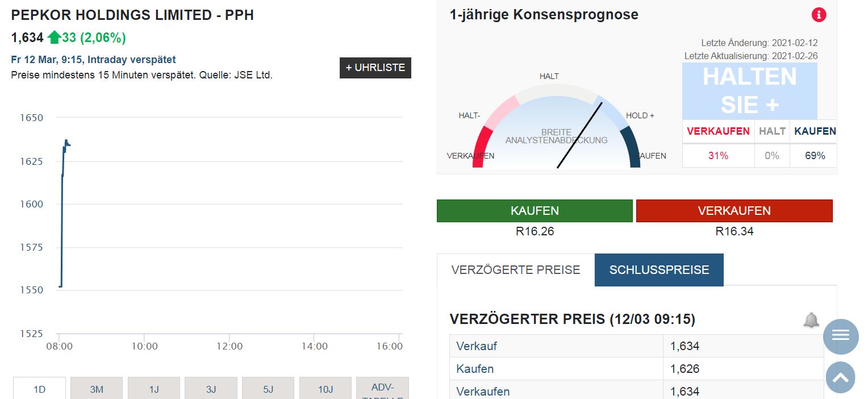The image size is (868, 399).
Task: Click the HALTEN SIE + recommendation box
Action: pos(749,91)
